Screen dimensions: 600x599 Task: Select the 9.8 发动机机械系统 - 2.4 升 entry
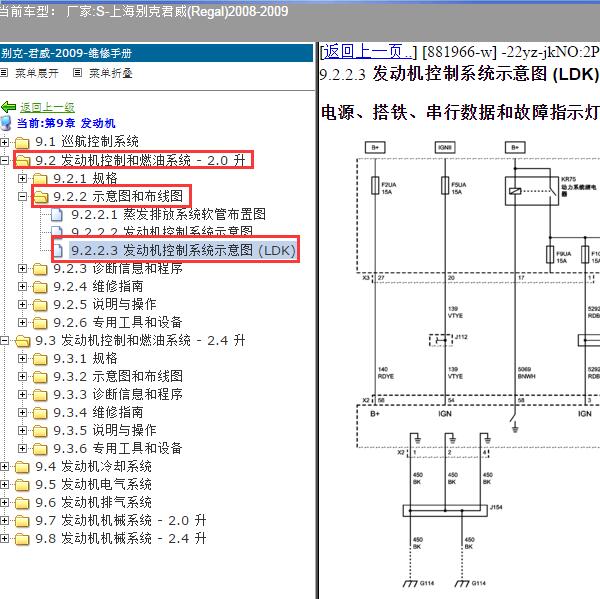coord(121,539)
